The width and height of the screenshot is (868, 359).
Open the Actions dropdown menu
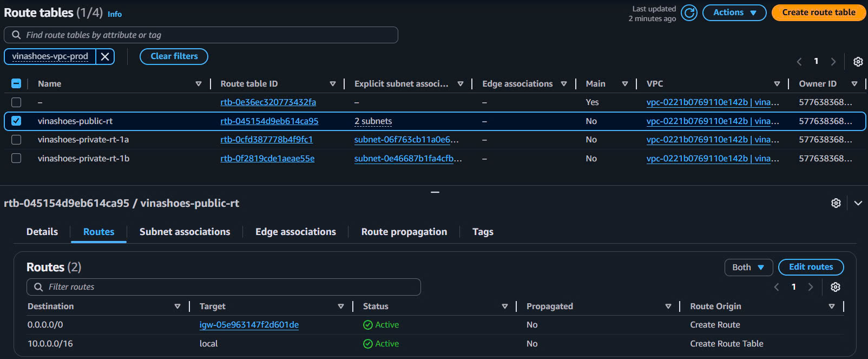coord(734,12)
